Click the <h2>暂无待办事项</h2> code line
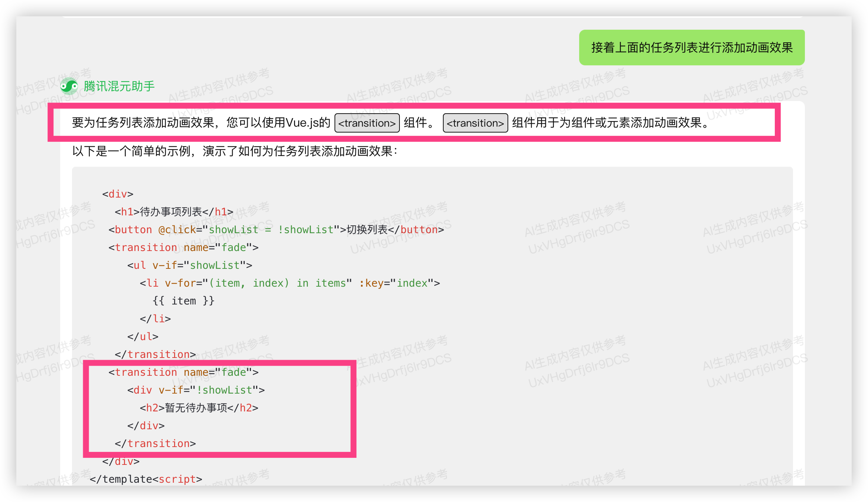Screen dimensions: 868x502 coord(199,408)
